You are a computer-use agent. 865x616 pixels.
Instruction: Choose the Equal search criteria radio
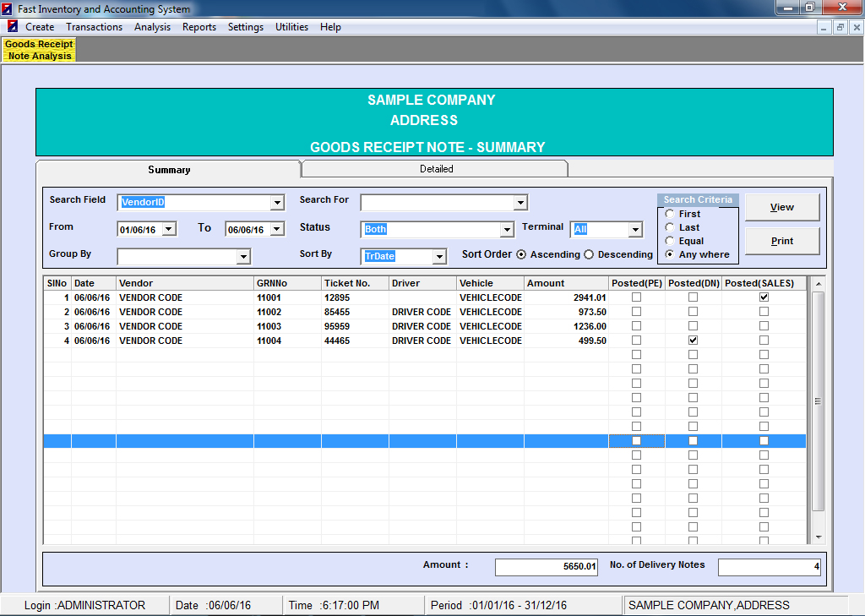pos(670,241)
